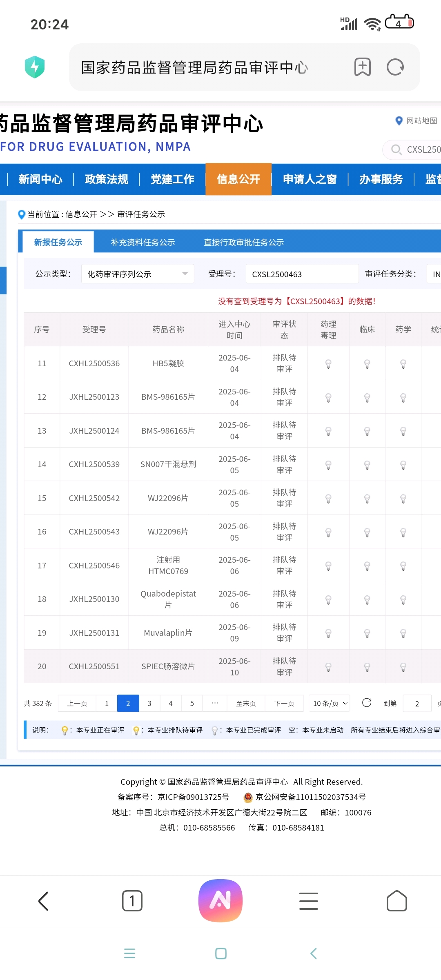Add page to bookmarks icon

pos(363,67)
